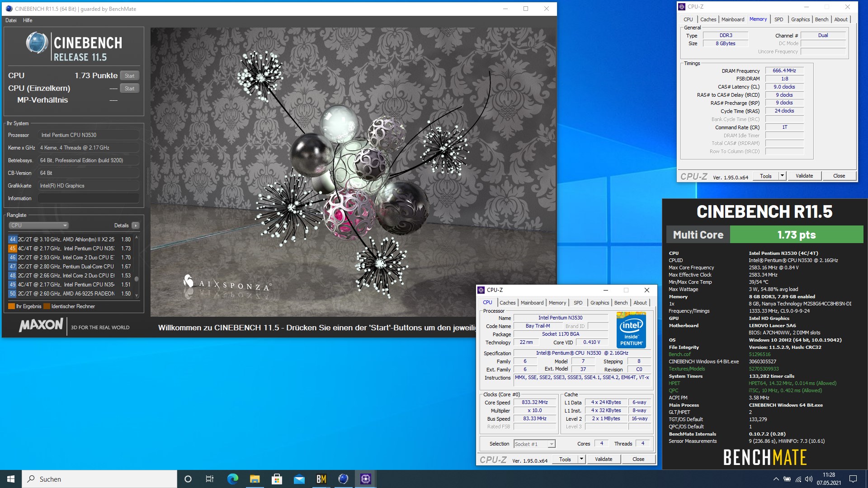This screenshot has height=488, width=868.
Task: Open Mainboard tab in lower CPU-Z window
Action: tap(532, 303)
